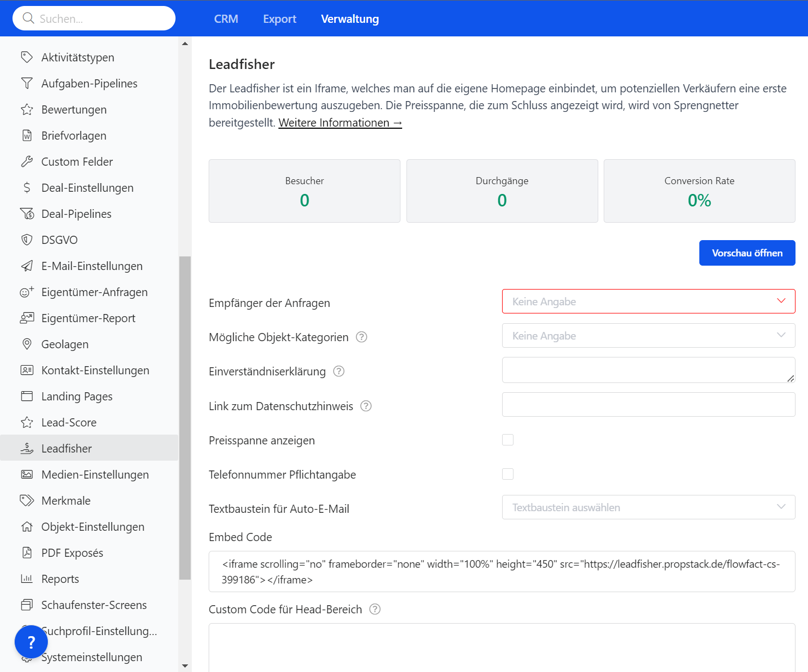The width and height of the screenshot is (808, 672).
Task: Click the Briefvorlagen document icon in sidebar
Action: click(27, 136)
